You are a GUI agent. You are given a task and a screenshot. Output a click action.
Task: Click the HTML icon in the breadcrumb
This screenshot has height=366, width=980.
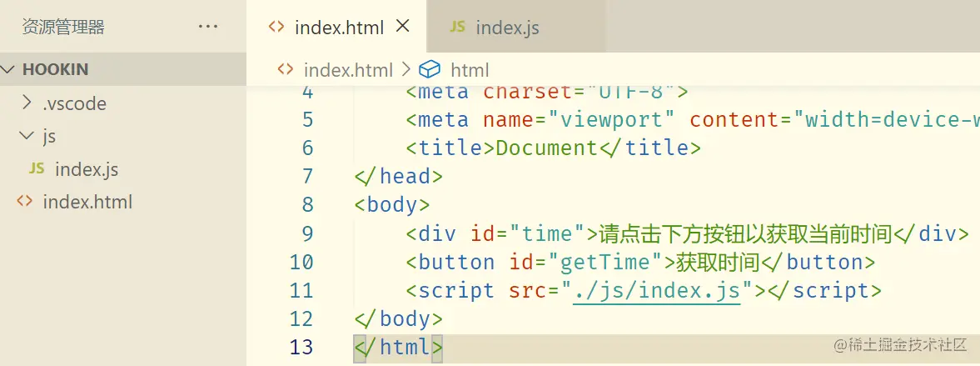click(x=286, y=69)
